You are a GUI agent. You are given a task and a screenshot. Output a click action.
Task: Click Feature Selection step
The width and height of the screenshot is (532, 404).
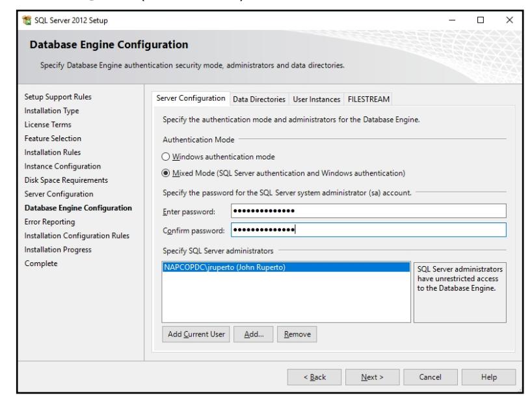[x=53, y=139]
